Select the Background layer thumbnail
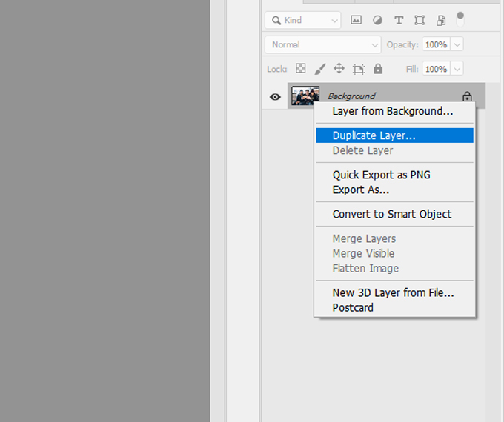 [305, 96]
